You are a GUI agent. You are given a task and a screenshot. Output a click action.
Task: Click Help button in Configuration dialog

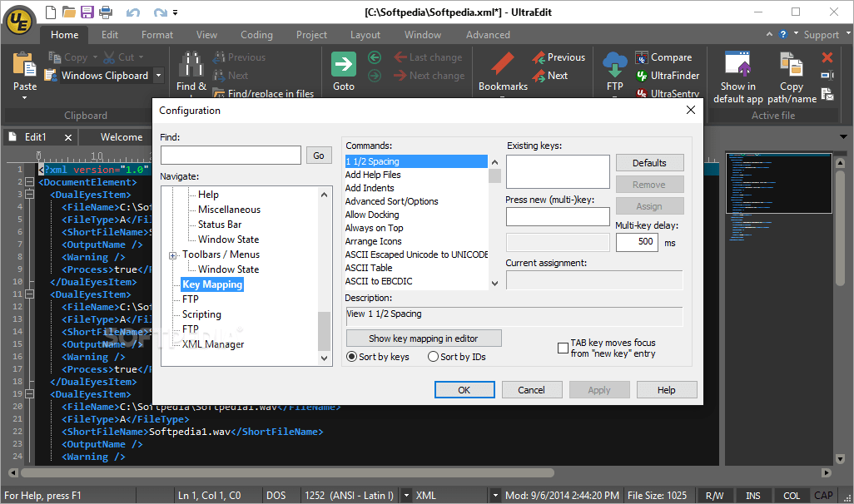point(666,390)
